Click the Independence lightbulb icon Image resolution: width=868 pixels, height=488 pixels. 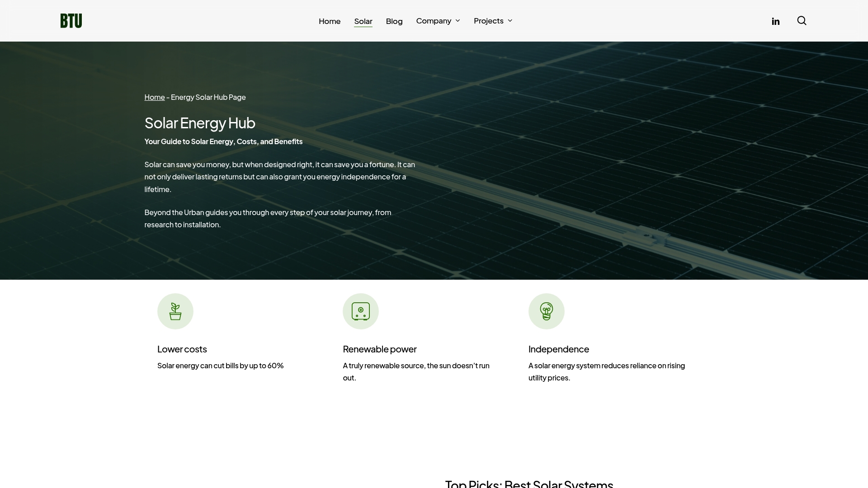tap(546, 311)
